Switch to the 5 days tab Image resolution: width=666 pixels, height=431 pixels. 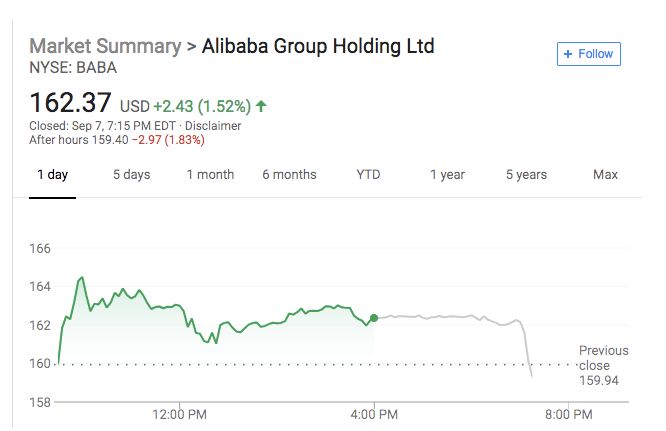(x=132, y=175)
